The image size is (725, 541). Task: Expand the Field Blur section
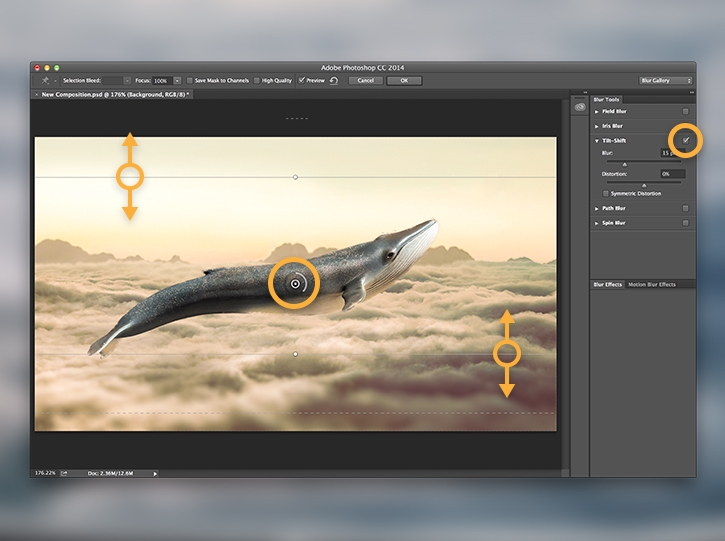pyautogui.click(x=596, y=111)
